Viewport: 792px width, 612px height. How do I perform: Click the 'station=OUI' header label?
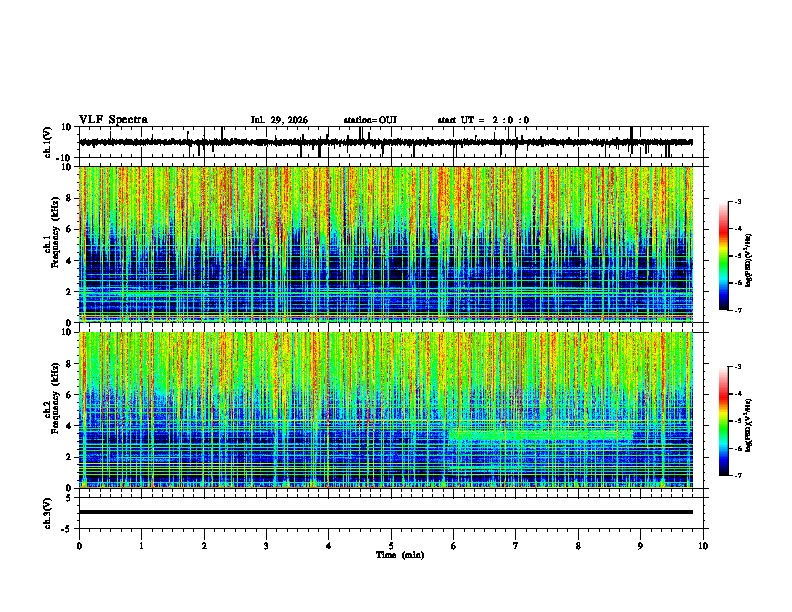[x=370, y=120]
